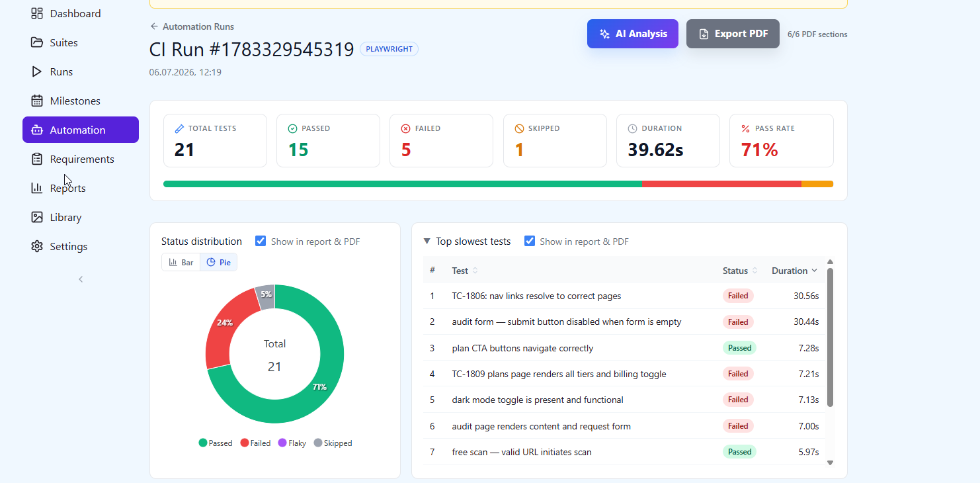Click the 6/6 PDF sections label
Screen dimensions: 980x483
[817, 34]
